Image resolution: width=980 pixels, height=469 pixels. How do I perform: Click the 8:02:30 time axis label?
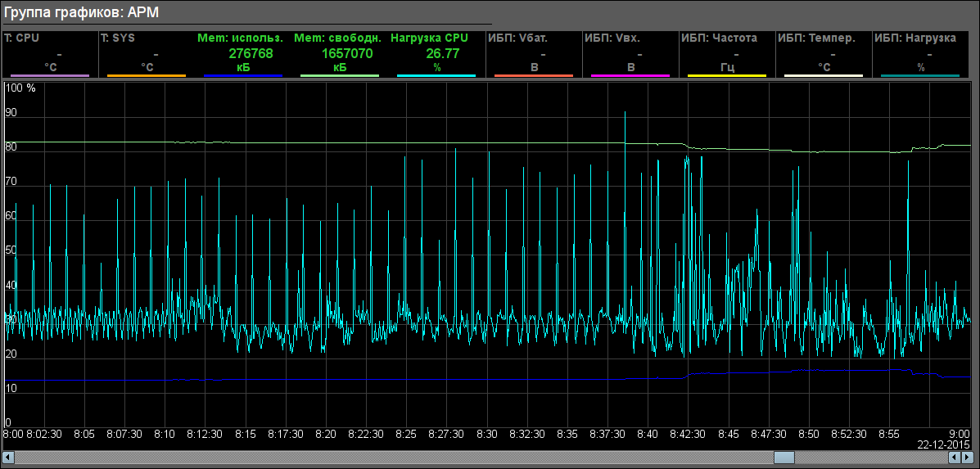pos(43,434)
